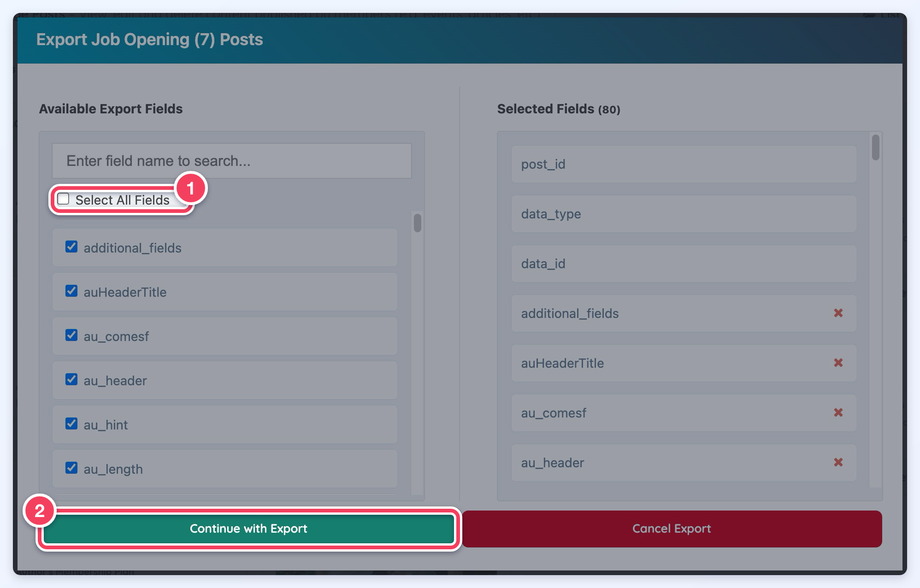Remove additional_fields from selected fields

tap(838, 313)
